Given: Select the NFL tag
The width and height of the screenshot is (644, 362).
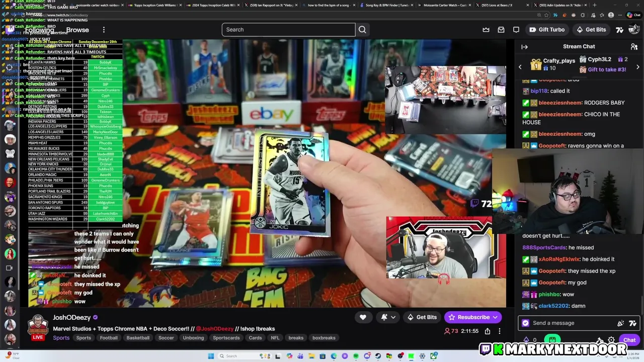Looking at the screenshot, I should [x=275, y=338].
